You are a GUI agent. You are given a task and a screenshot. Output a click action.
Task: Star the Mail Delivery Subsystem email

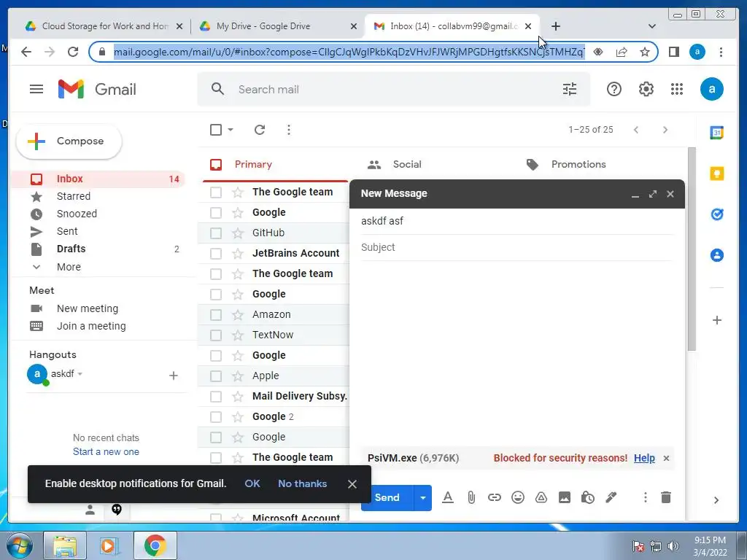237,396
